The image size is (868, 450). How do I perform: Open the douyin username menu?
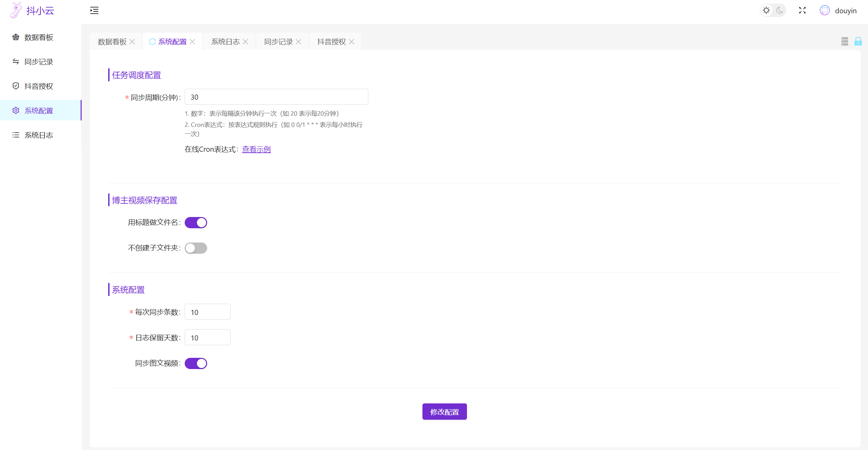(x=846, y=11)
